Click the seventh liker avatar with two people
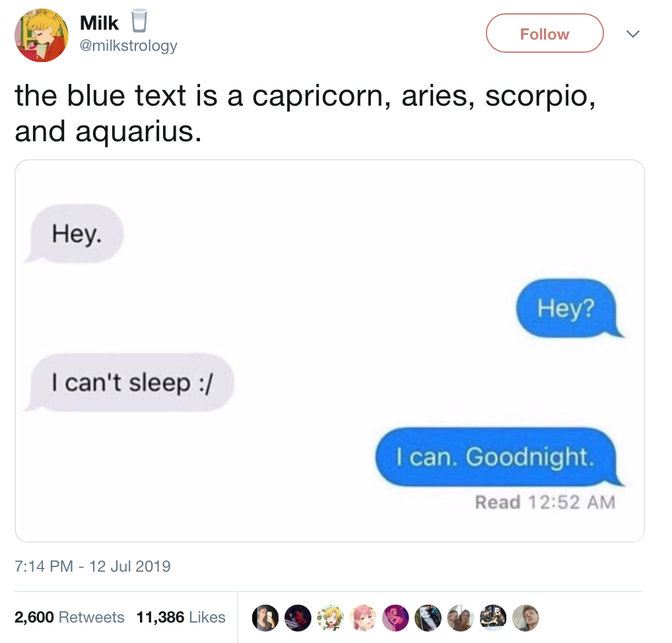 460,618
